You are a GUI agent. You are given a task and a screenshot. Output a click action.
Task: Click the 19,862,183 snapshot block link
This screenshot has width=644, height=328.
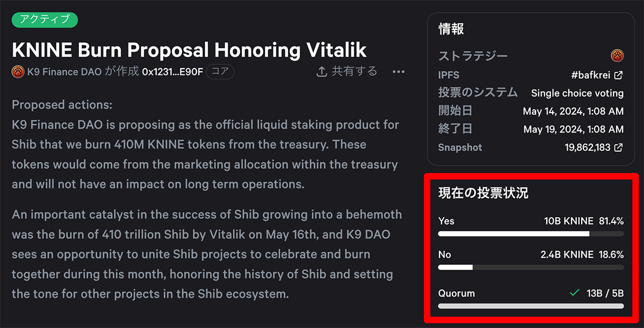587,147
